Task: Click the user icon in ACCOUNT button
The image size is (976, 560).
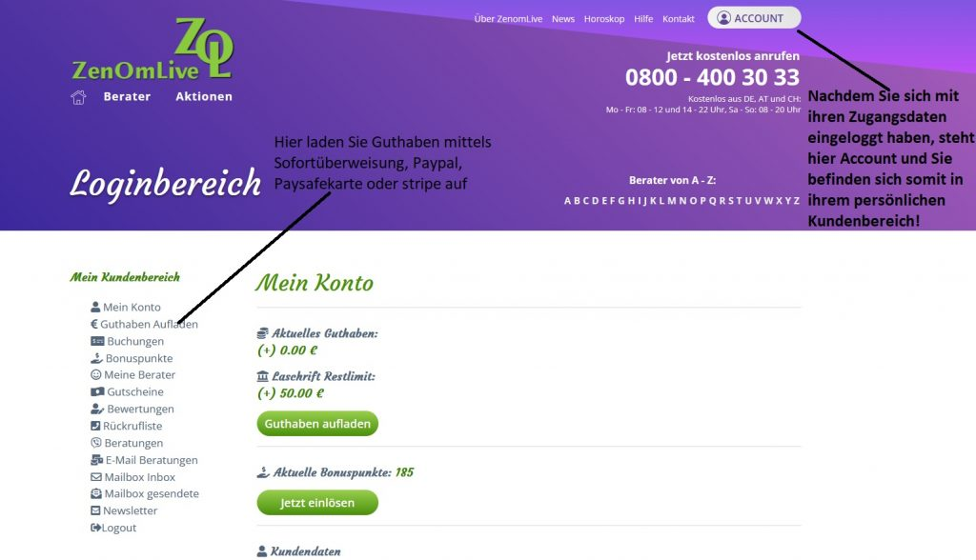Action: click(723, 18)
